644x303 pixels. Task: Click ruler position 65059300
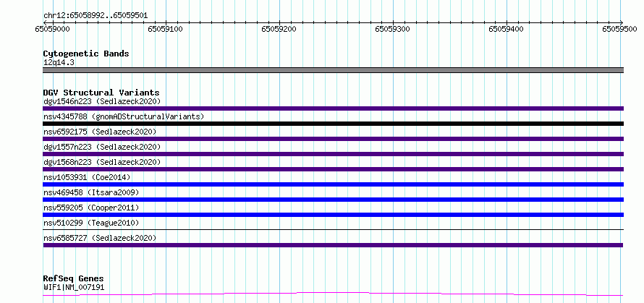click(x=393, y=29)
